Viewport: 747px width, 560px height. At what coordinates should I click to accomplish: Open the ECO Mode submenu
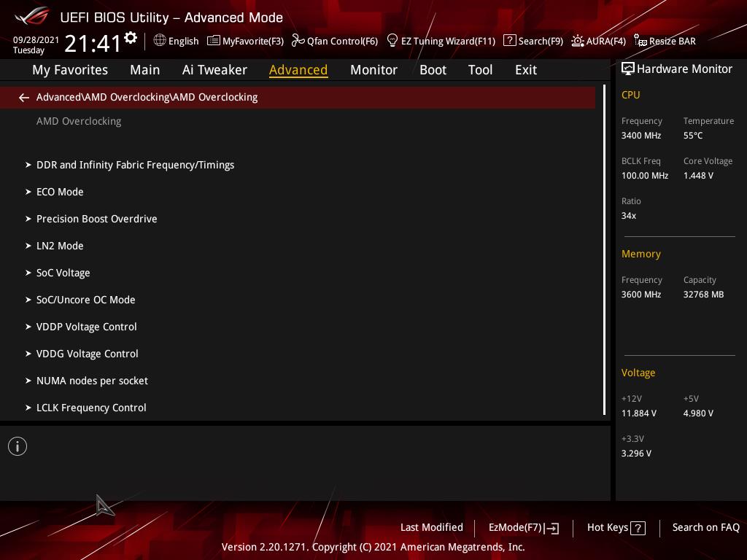point(60,192)
